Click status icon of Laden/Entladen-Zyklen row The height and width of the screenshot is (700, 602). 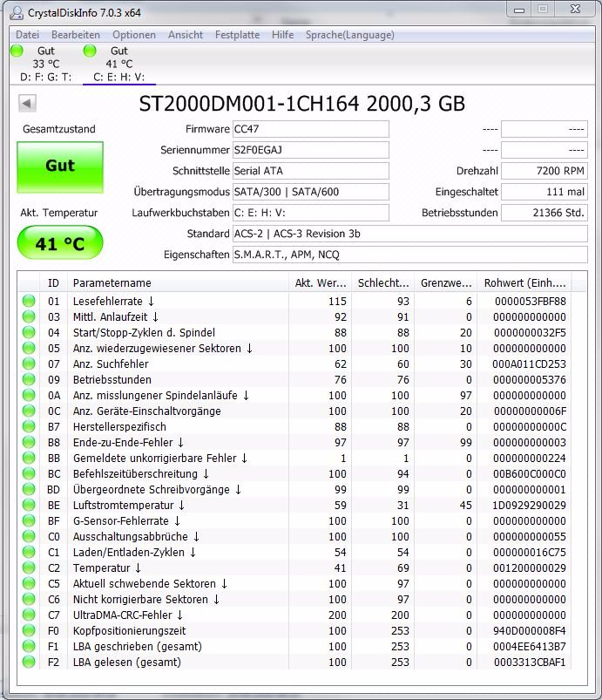coord(29,552)
